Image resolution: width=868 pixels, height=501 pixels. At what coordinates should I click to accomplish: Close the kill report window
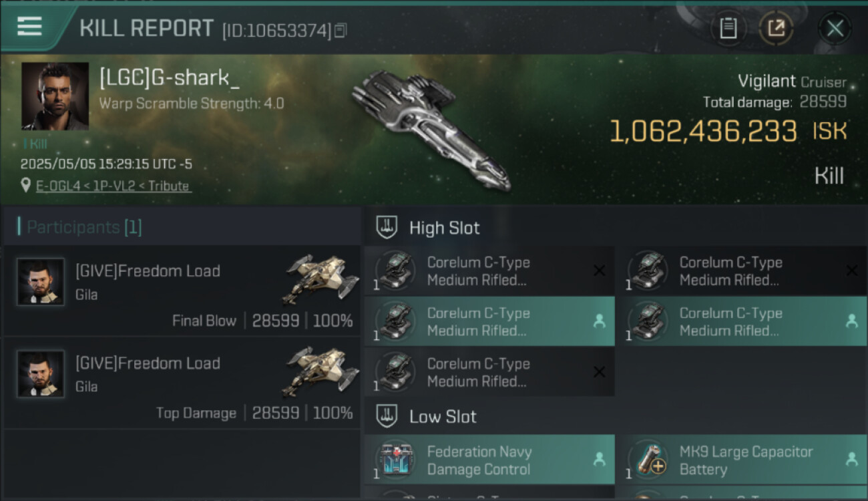click(x=835, y=29)
